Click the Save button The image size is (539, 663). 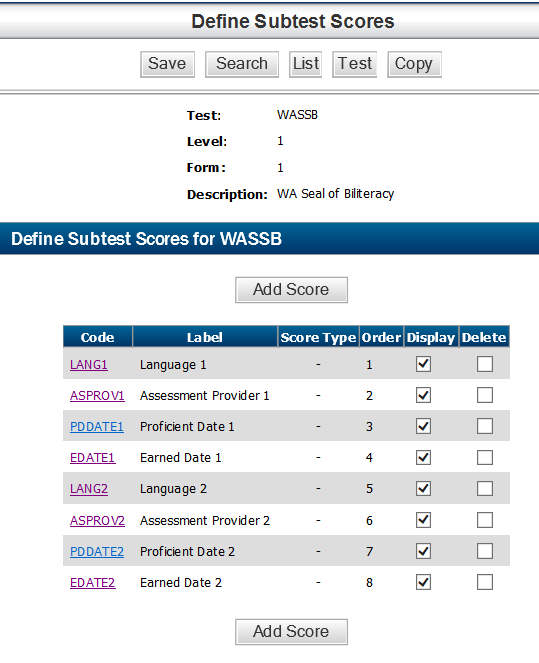(167, 64)
